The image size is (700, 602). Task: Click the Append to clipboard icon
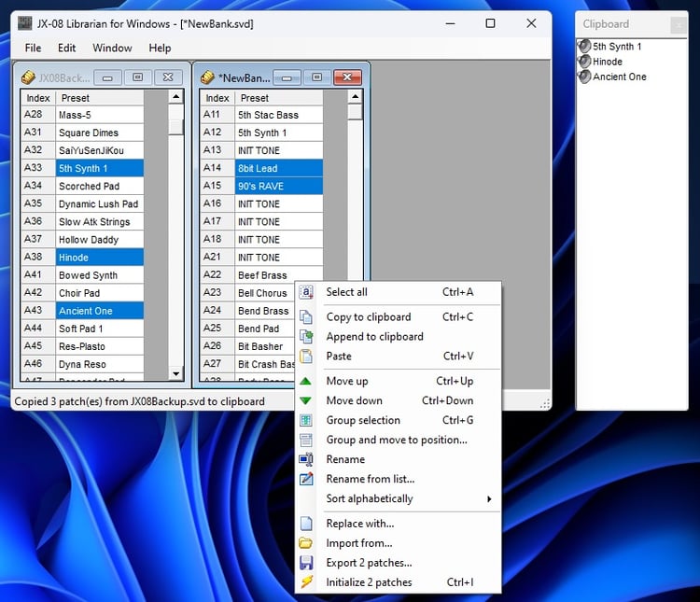coord(306,337)
